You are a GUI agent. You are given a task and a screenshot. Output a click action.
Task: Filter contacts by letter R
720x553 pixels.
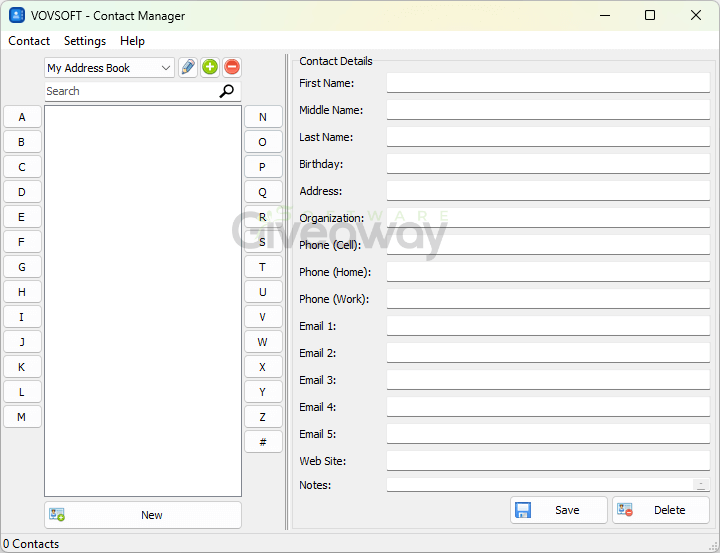click(263, 217)
